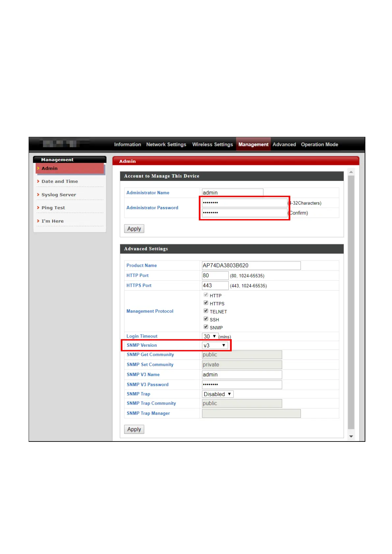Open the Ping Test page

click(53, 208)
